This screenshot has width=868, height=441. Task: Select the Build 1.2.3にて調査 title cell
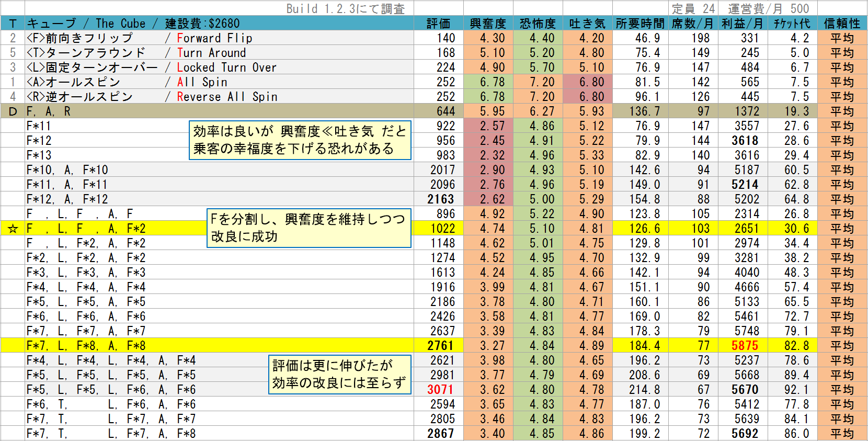pyautogui.click(x=346, y=9)
